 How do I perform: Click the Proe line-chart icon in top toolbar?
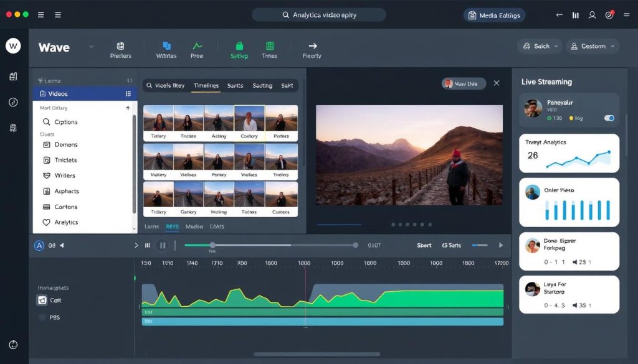tap(197, 45)
